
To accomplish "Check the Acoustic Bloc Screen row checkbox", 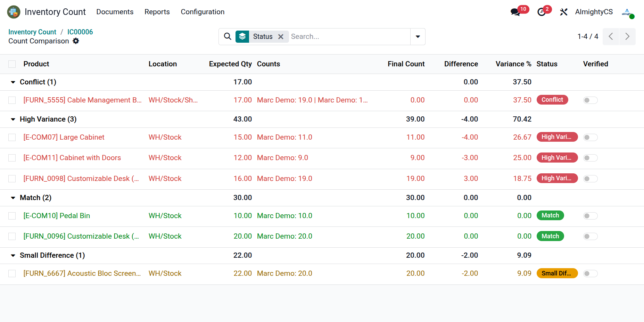I will (12, 273).
